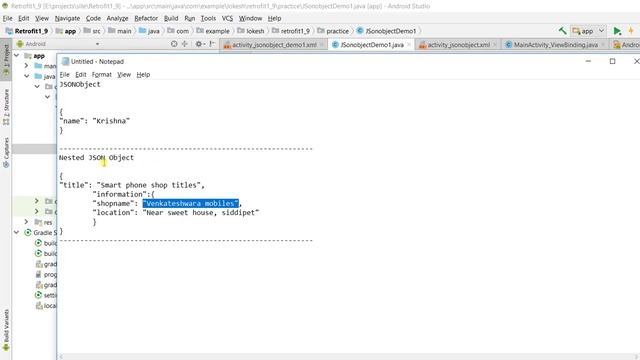Screen dimensions: 640x360
Task: Maximize the Notepad window
Action: pos(612,61)
